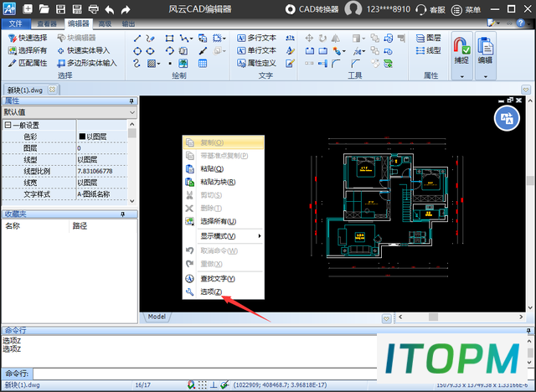
Task: Insert a raster image
Action: [x=183, y=63]
